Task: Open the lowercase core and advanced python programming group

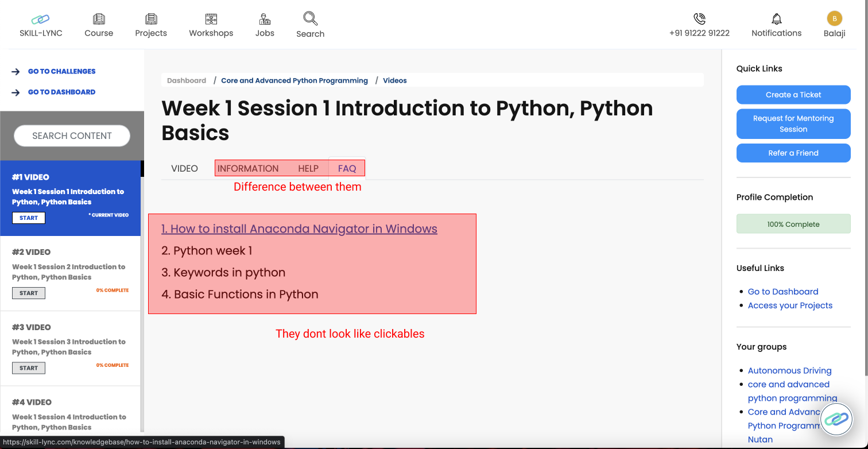Action: click(x=792, y=392)
